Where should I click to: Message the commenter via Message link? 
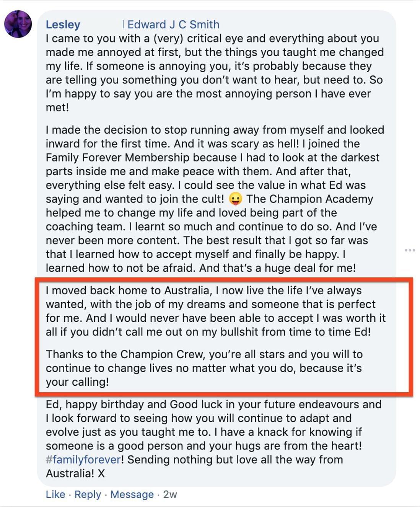tap(132, 494)
